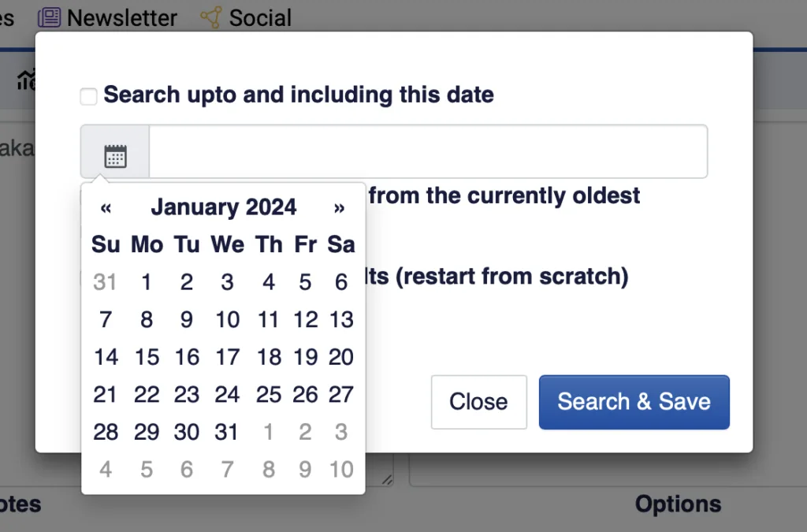Open the Newsletter menu item
This screenshot has width=807, height=532.
[x=122, y=17]
